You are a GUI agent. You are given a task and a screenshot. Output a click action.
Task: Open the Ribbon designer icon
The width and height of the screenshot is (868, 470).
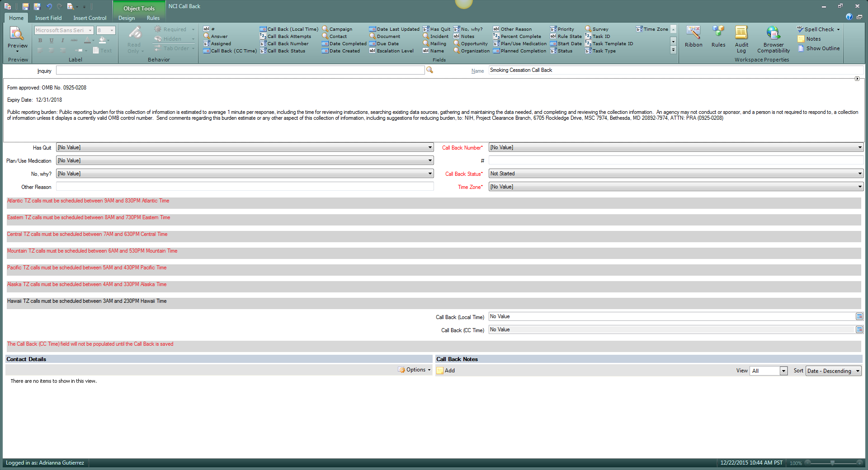pyautogui.click(x=693, y=33)
